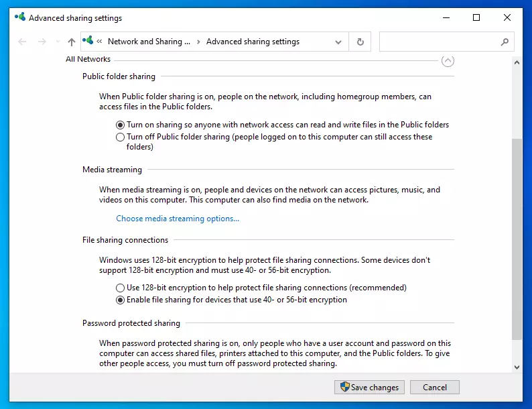Click the Cancel button
532x409 pixels.
(435, 388)
